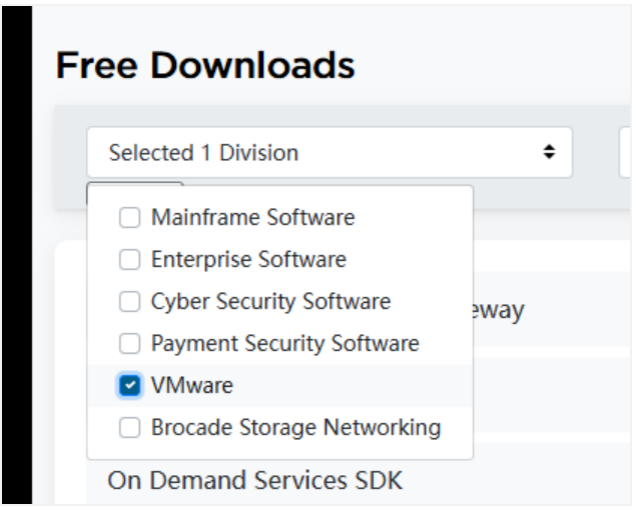Open the partially visible dropdown beside the Division selector
Viewport: 636px width, 510px height.
pos(625,152)
